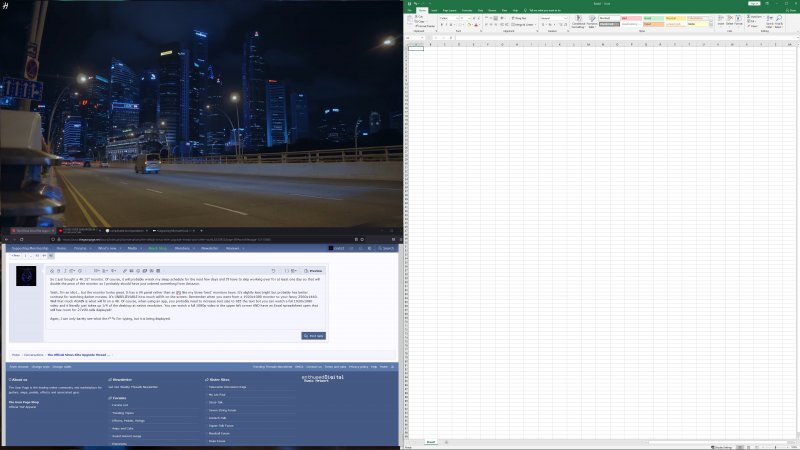The width and height of the screenshot is (800, 450).
Task: Click the browser back arrow
Action: (x=6, y=239)
